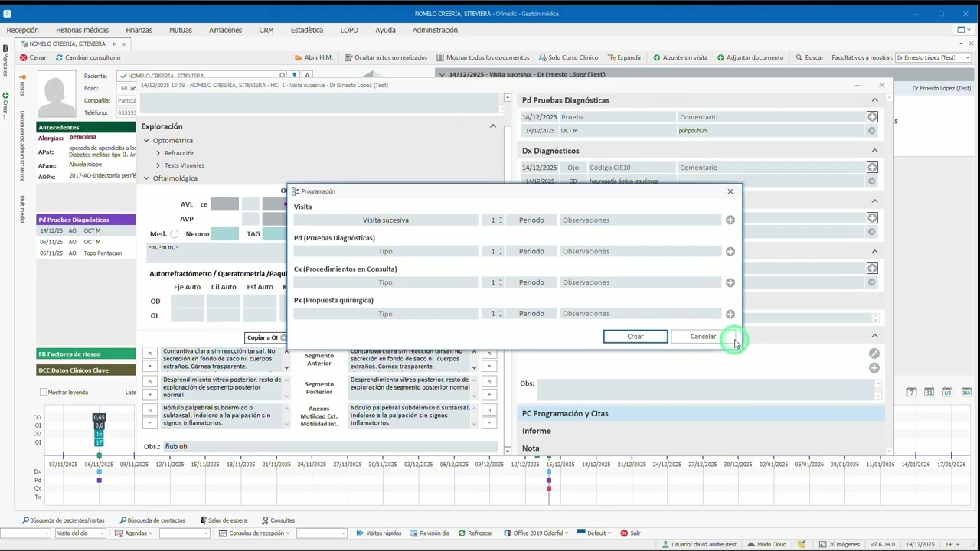Add the Cx Procedimientos en Consulta row

(x=730, y=283)
